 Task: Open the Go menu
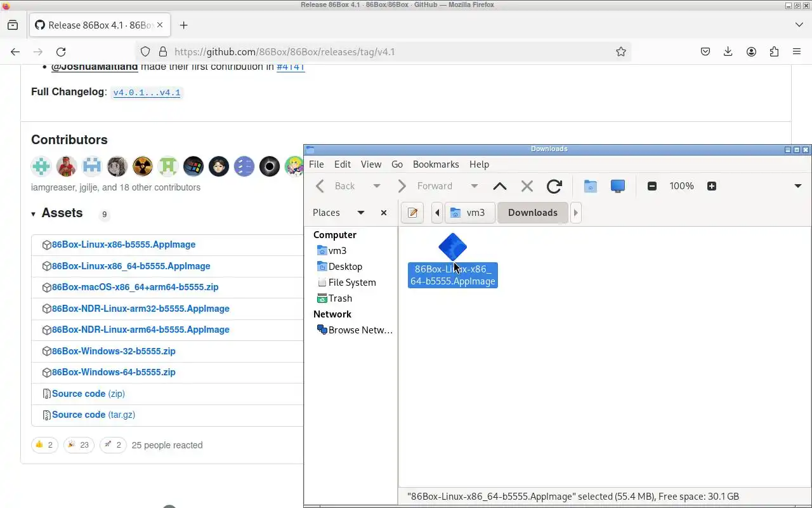(397, 164)
